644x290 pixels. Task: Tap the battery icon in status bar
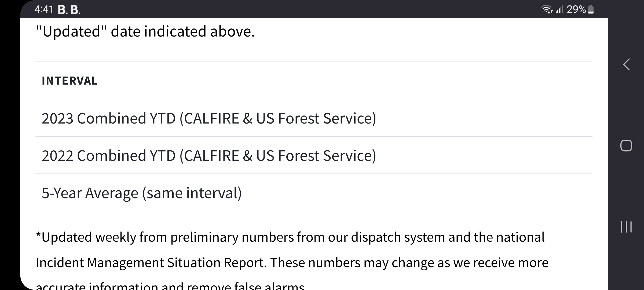pos(591,10)
